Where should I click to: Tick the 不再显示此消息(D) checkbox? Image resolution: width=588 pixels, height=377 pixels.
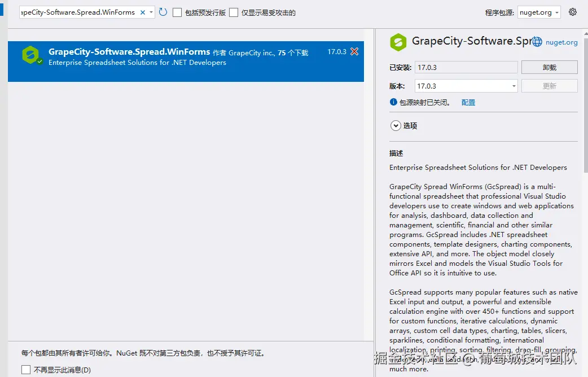click(26, 370)
